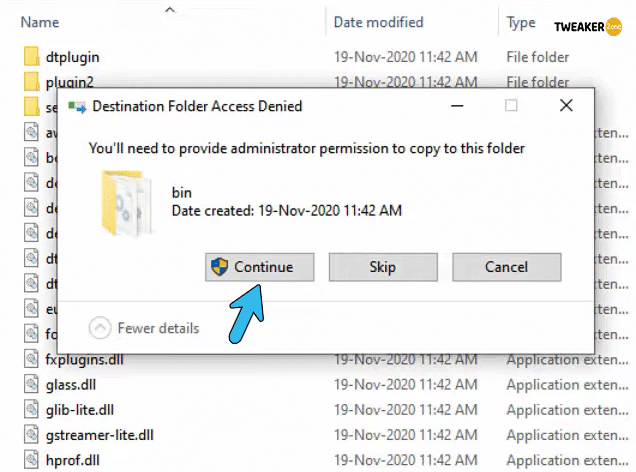This screenshot has height=472, width=636.
Task: Open the dtplugin folder icon
Action: pos(32,56)
